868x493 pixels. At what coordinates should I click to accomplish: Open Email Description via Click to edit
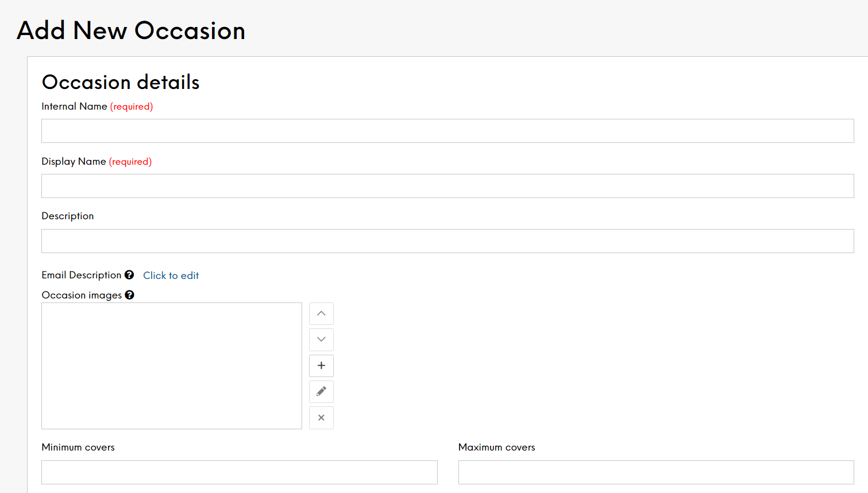click(x=171, y=275)
